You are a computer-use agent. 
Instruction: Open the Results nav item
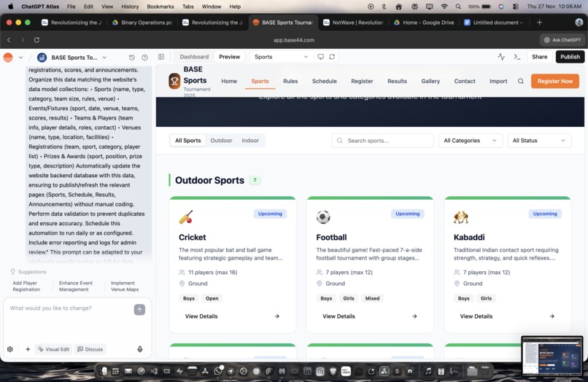point(397,81)
